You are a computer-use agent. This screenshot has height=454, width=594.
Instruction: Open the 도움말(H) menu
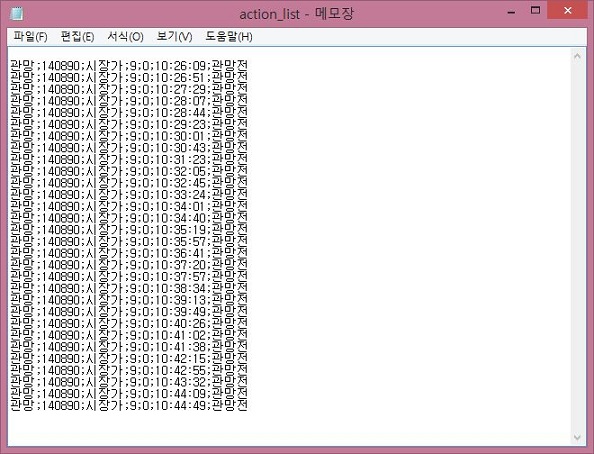[229, 37]
